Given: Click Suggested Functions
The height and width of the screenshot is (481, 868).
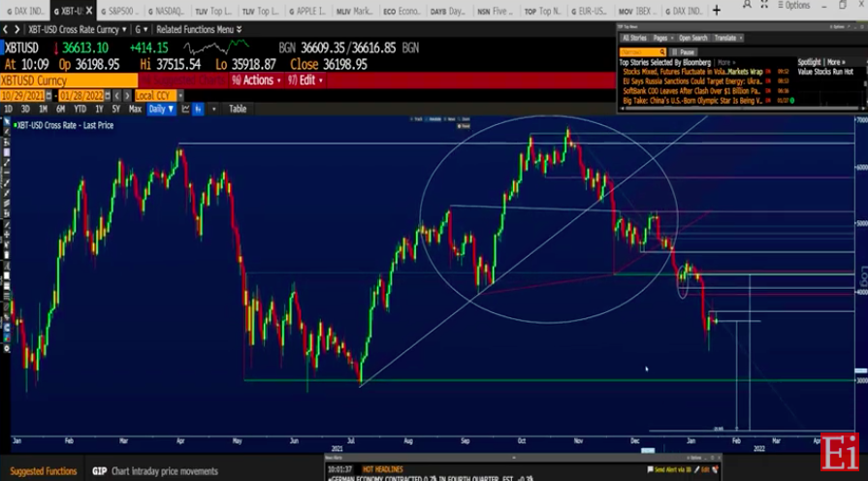Looking at the screenshot, I should click(x=44, y=471).
